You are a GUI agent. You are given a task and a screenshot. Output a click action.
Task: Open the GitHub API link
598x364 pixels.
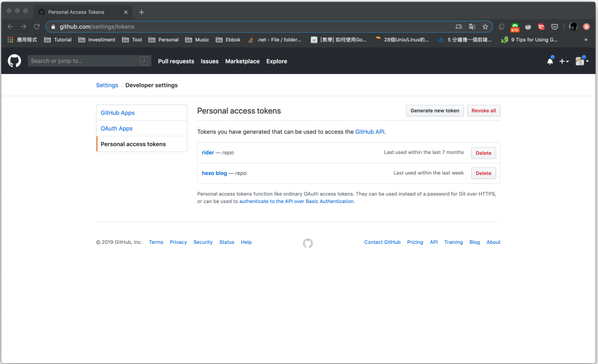click(x=370, y=132)
